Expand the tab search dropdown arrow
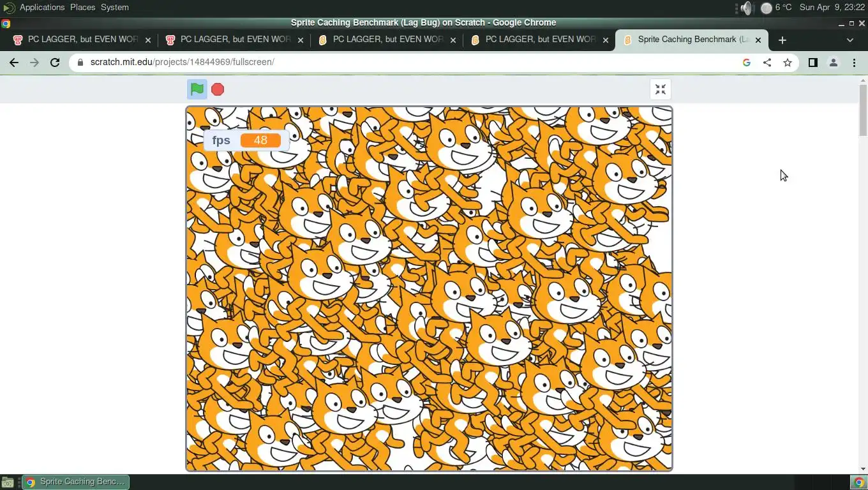Viewport: 868px width, 490px height. click(x=850, y=40)
